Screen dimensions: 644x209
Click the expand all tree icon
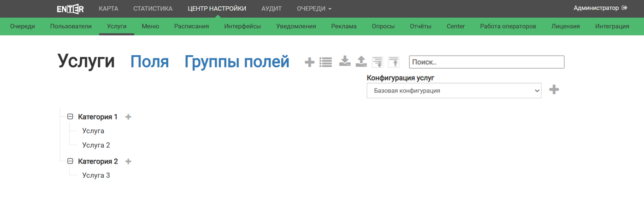[378, 62]
